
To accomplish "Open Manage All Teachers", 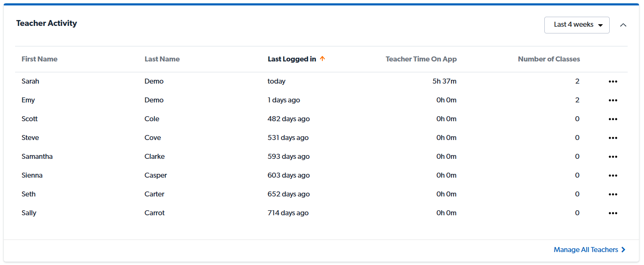I will click(586, 250).
